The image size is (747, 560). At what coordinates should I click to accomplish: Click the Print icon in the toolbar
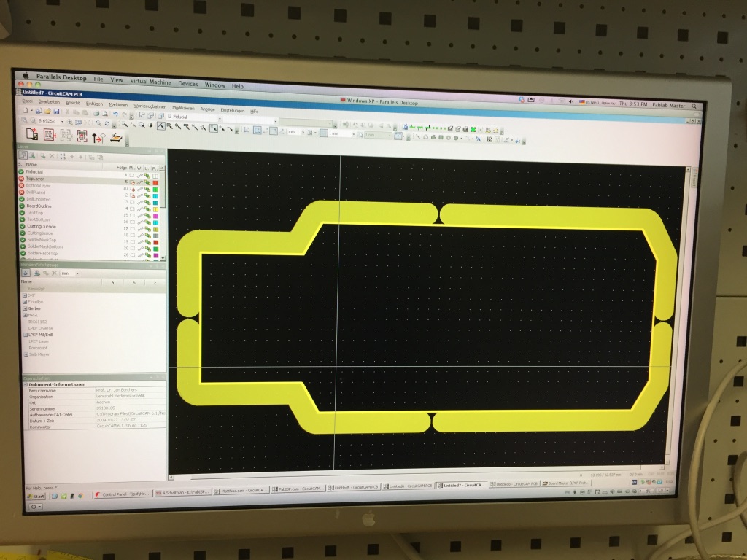click(x=96, y=113)
